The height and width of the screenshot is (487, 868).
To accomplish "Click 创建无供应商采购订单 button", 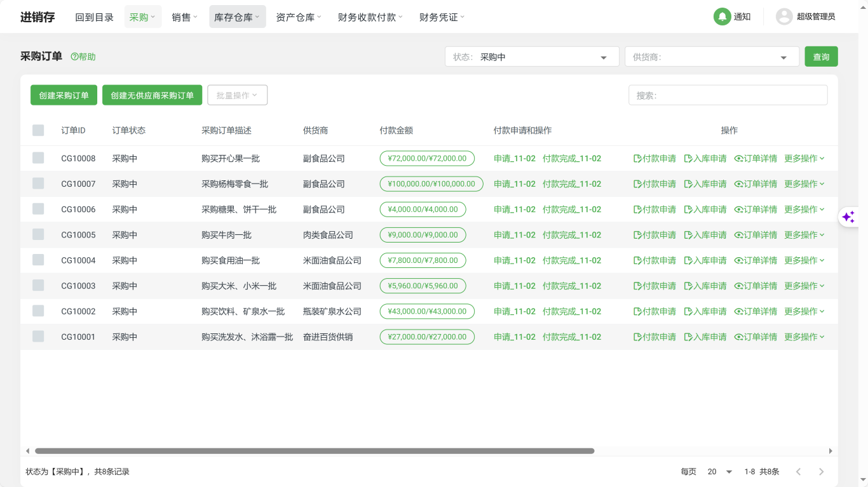I will click(153, 95).
